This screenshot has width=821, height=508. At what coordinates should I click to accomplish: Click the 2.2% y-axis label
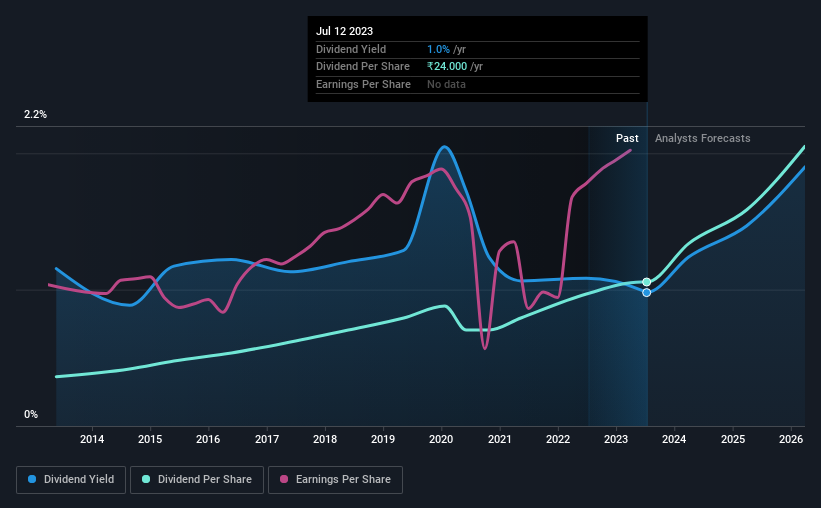click(35, 114)
